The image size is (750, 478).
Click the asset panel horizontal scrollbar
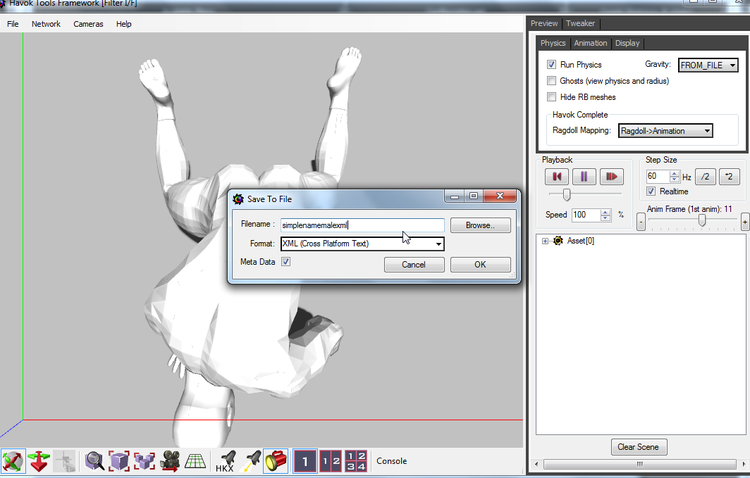coord(640,464)
